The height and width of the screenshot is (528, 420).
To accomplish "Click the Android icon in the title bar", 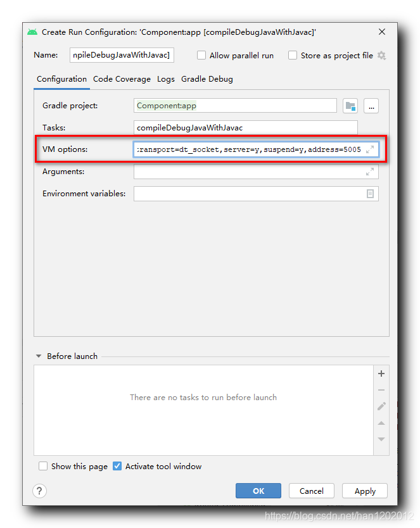I will (x=32, y=32).
